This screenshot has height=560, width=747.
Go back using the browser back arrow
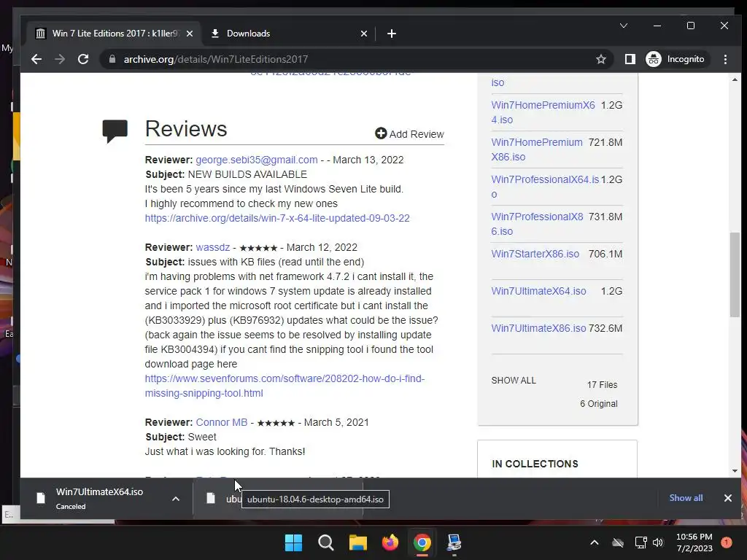pos(36,59)
